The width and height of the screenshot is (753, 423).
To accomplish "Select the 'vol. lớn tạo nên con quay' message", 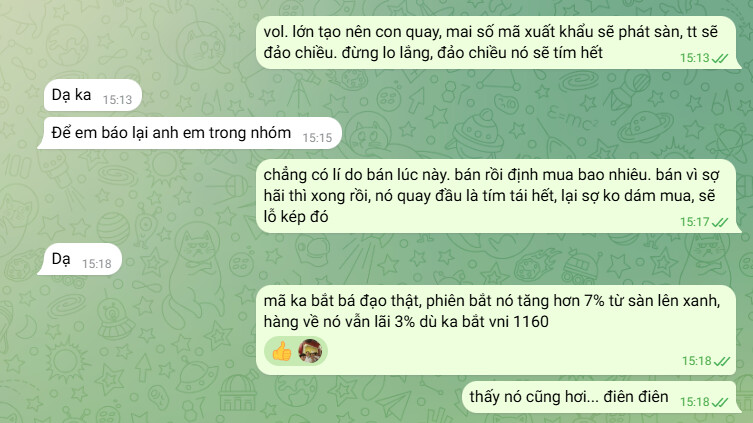I will pyautogui.click(x=498, y=43).
